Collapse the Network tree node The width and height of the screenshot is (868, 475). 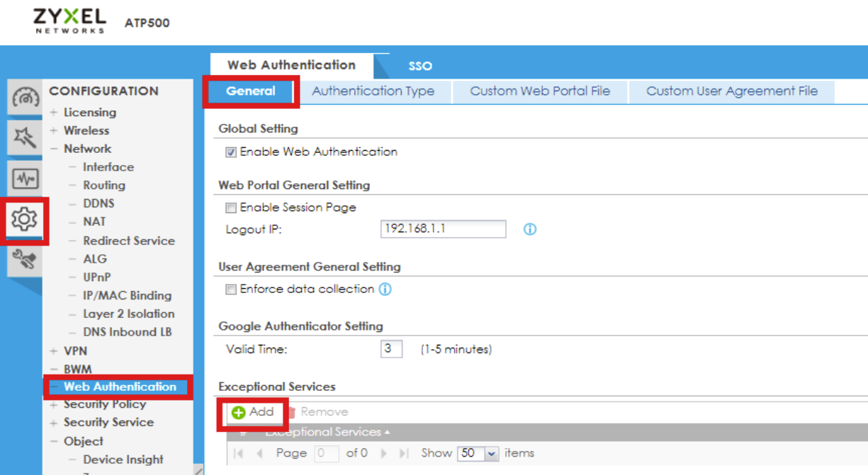tap(55, 149)
